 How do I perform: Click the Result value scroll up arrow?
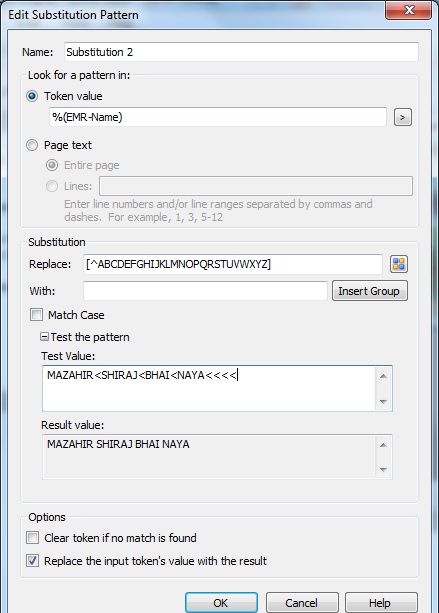pos(383,445)
